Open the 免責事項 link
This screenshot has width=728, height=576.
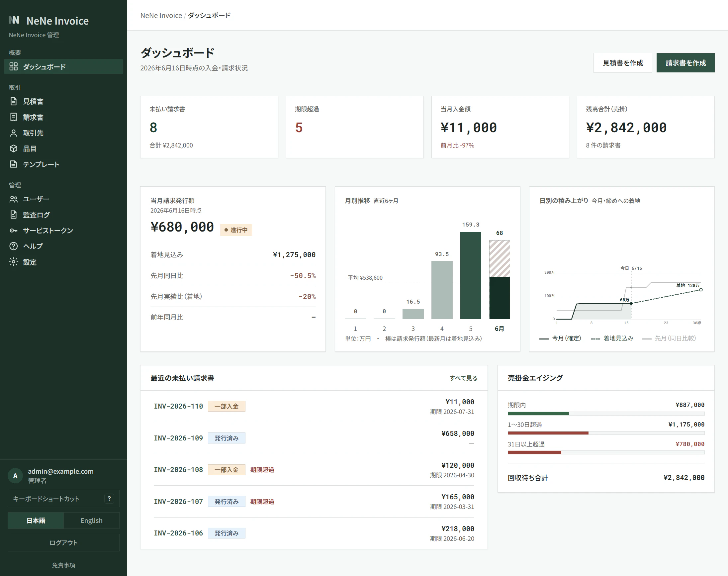(x=63, y=565)
